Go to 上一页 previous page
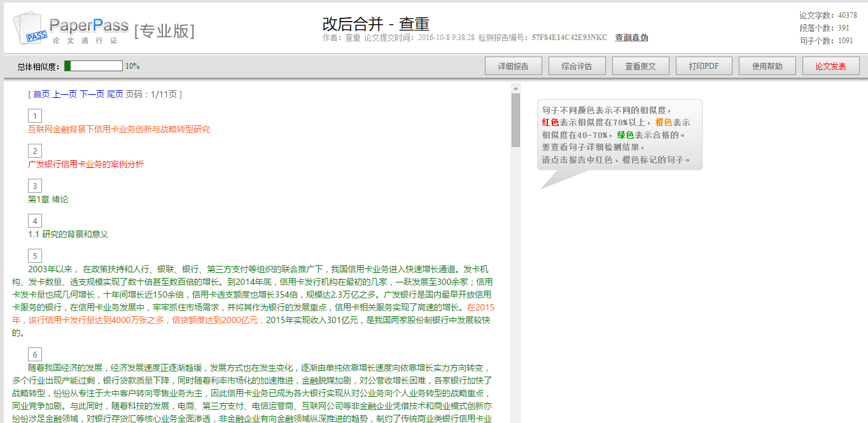 click(64, 94)
